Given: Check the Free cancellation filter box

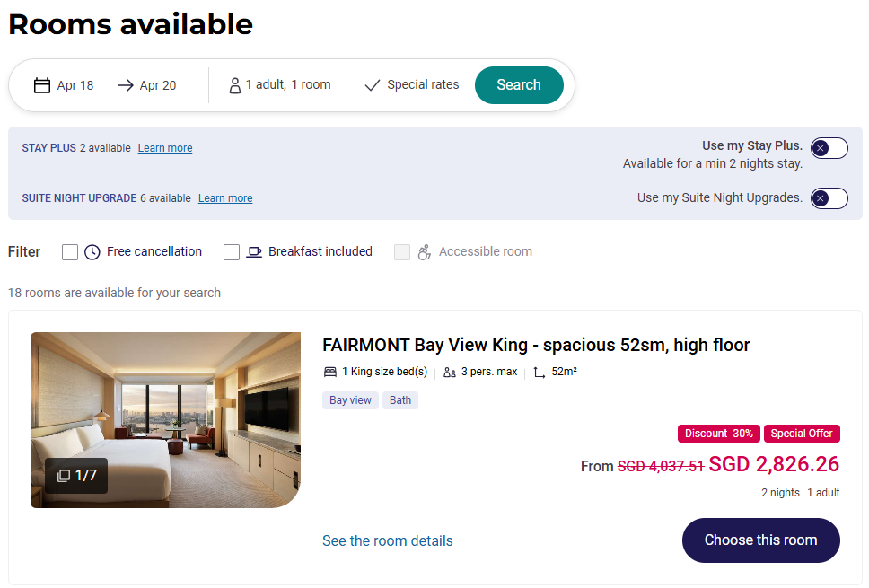Looking at the screenshot, I should point(70,252).
